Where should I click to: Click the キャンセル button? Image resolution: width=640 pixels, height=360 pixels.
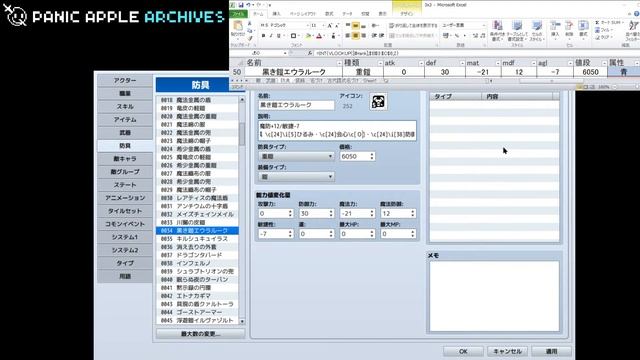tap(507, 351)
